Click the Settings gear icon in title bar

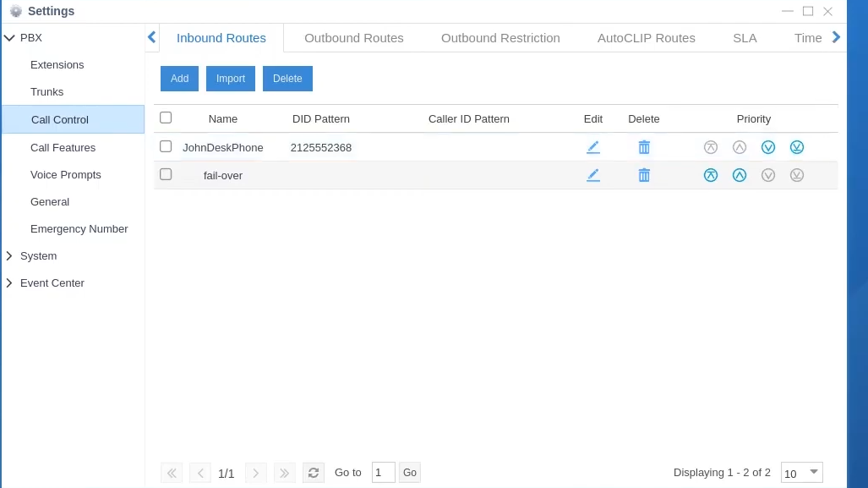point(15,11)
